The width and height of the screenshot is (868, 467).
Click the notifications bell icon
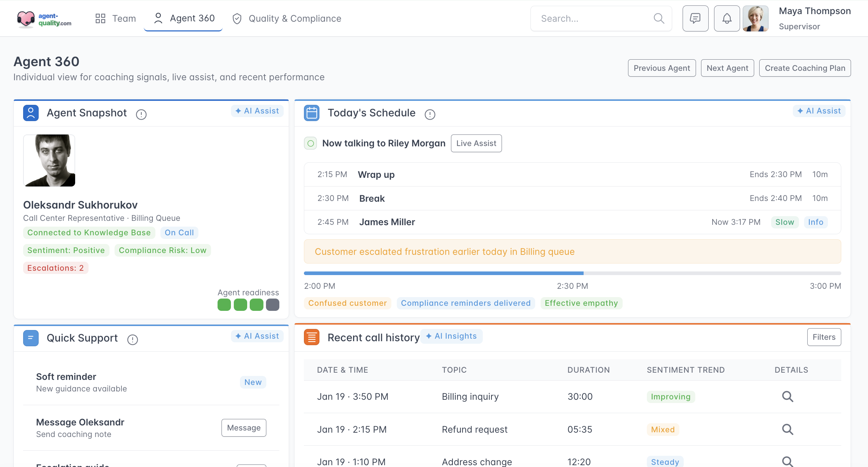click(x=727, y=18)
